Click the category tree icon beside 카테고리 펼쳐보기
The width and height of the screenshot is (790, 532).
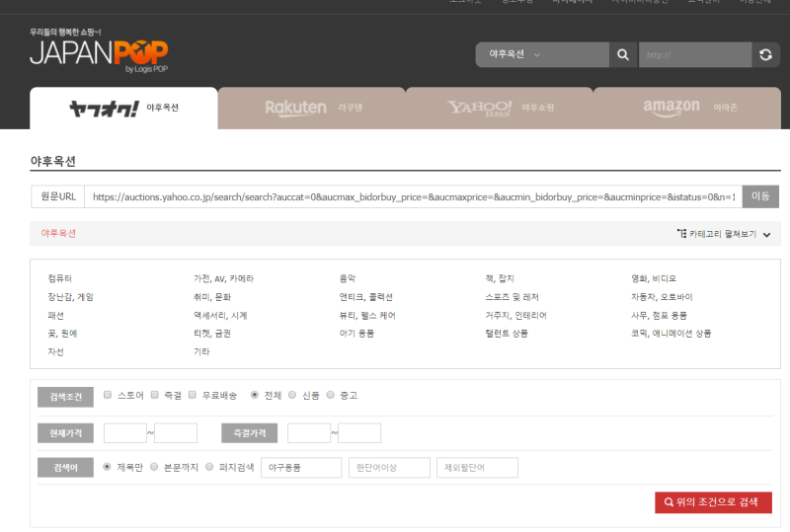click(x=681, y=233)
